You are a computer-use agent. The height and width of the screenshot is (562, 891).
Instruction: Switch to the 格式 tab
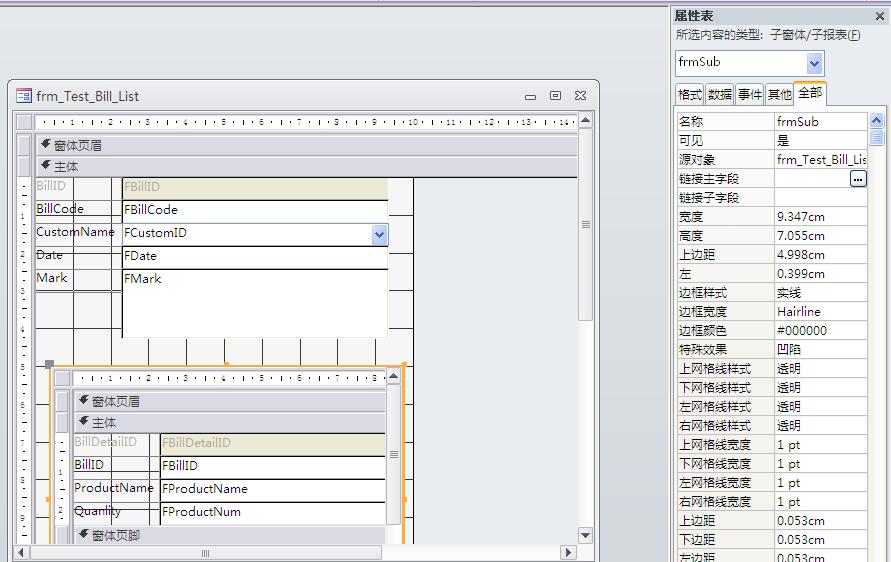[x=690, y=94]
